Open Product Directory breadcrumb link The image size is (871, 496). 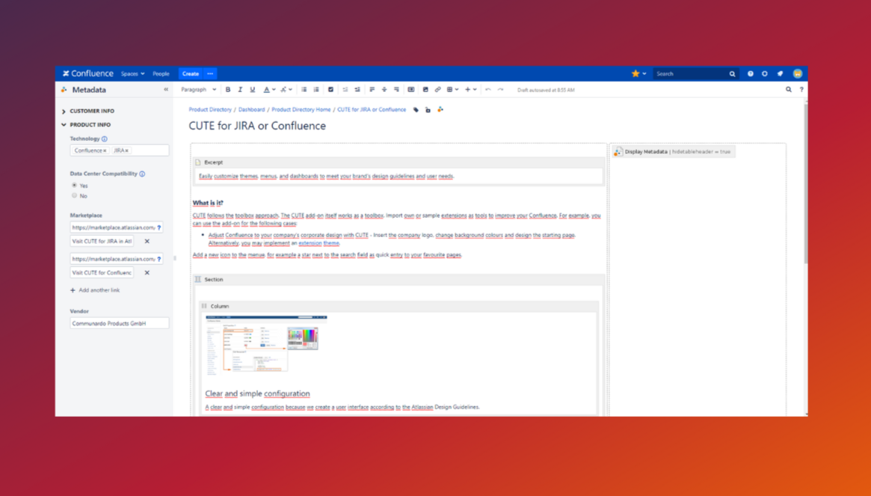coord(210,110)
